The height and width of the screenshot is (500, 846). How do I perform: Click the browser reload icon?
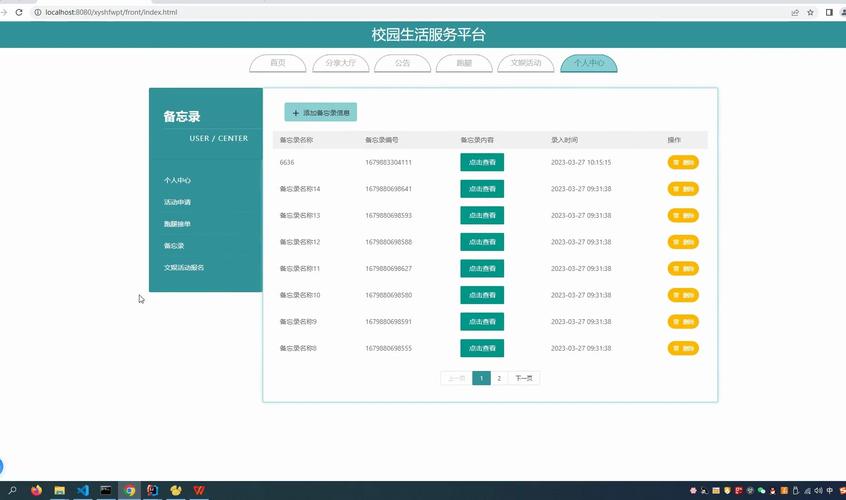click(x=19, y=12)
